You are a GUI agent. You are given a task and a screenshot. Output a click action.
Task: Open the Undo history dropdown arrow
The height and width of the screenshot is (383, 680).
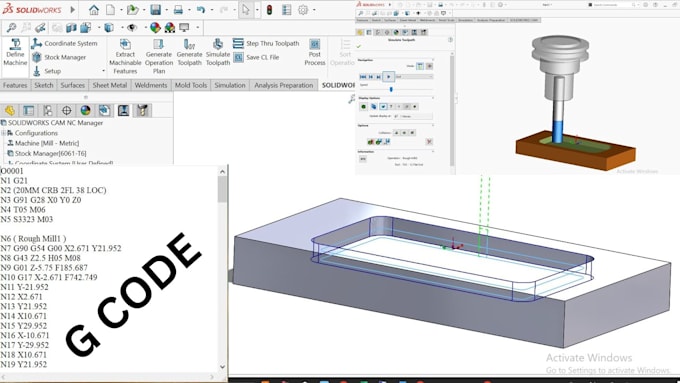(x=212, y=10)
